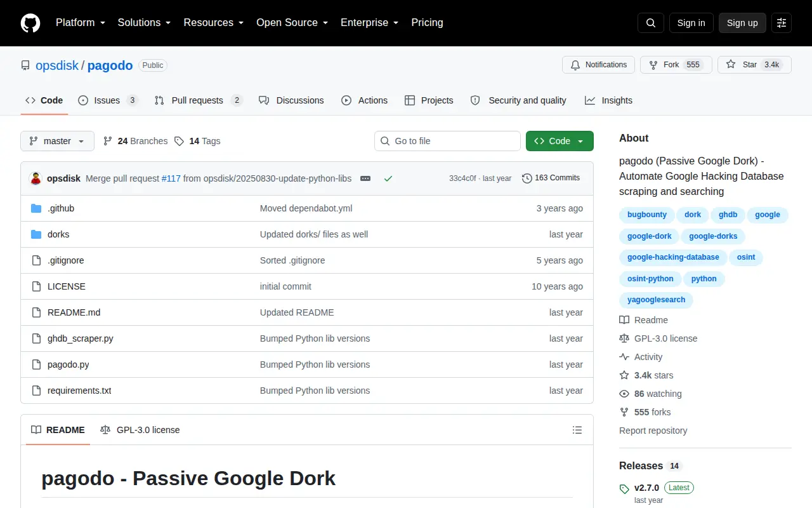Open the appearance settings icon button
812x508 pixels.
(x=782, y=23)
